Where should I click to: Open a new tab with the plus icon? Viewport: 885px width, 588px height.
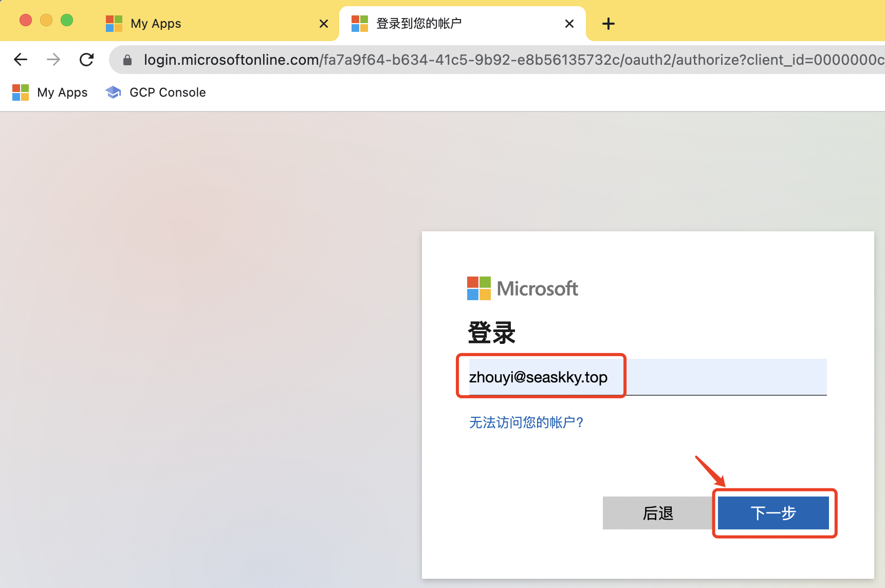(609, 24)
